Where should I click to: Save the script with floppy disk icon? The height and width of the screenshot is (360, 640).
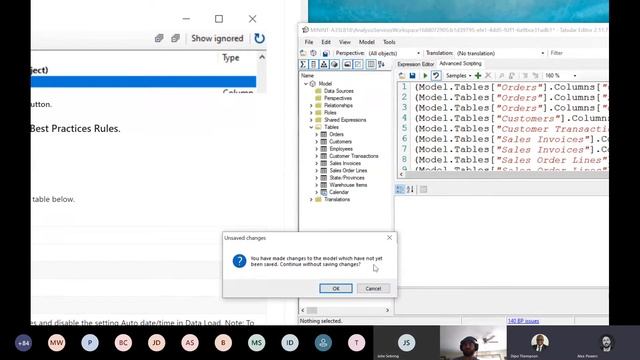(413, 76)
